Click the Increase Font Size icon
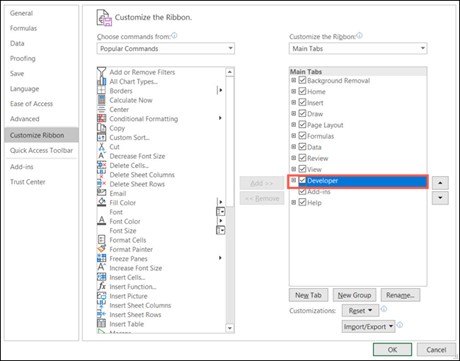This screenshot has height=361, width=460. point(101,268)
